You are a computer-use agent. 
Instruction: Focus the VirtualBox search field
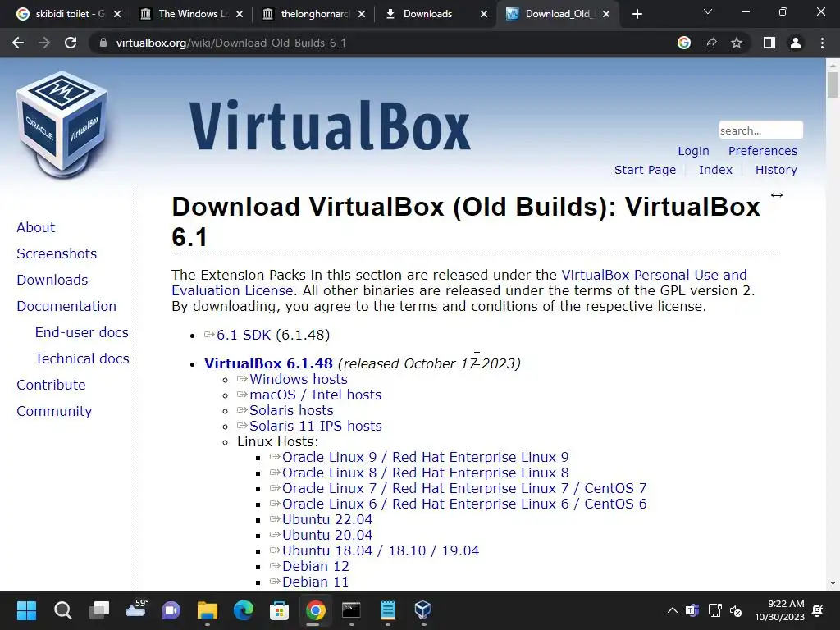click(x=760, y=130)
